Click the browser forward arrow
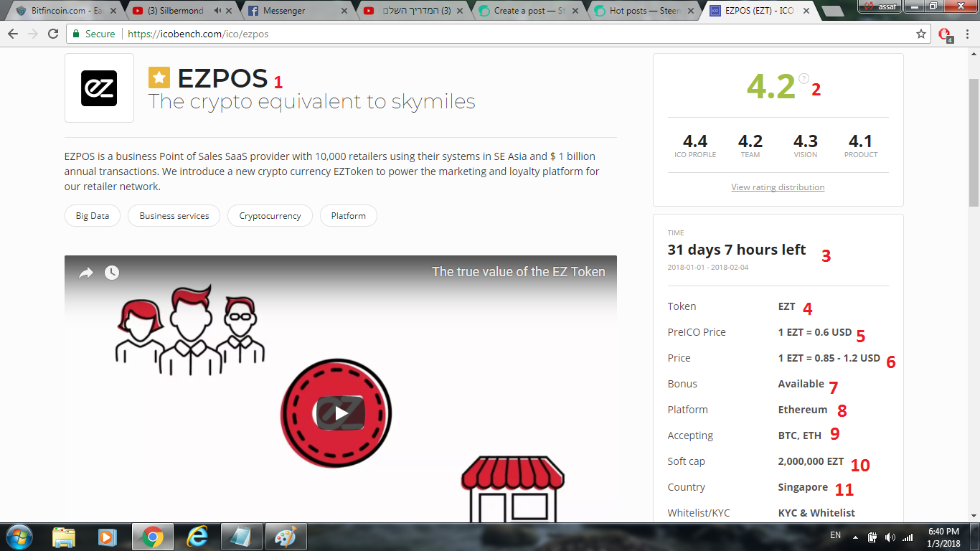Viewport: 980px width, 551px height. click(x=33, y=34)
